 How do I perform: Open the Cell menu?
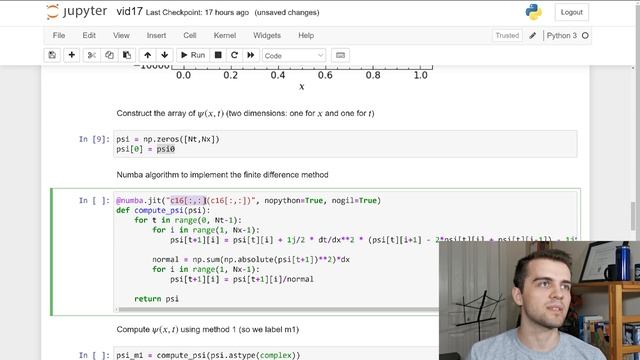(x=190, y=36)
